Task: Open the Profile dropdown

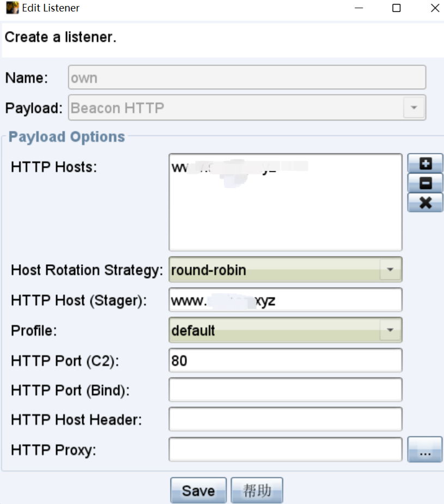Action: 390,330
